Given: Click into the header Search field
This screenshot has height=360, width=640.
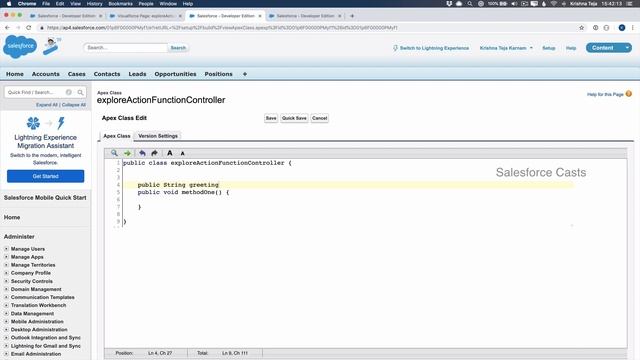Looking at the screenshot, I should [x=126, y=48].
